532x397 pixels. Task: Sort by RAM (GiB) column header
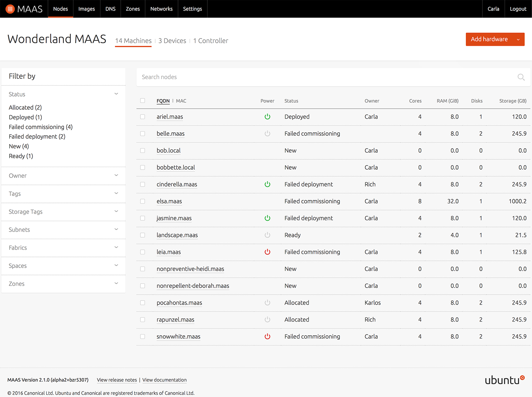click(x=447, y=101)
